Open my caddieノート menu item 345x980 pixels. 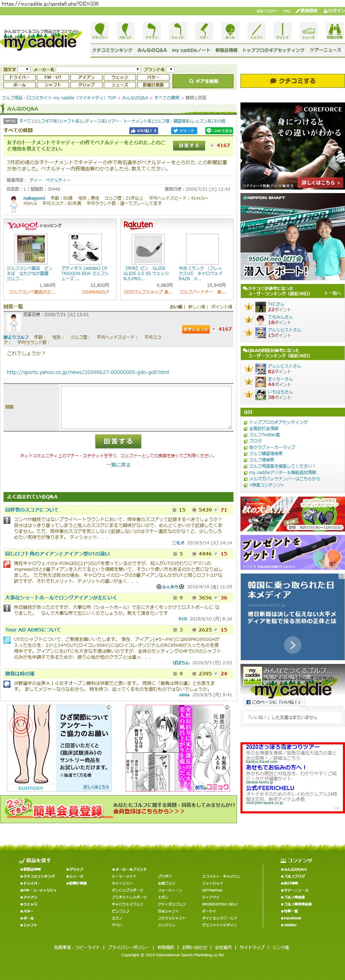coord(191,50)
